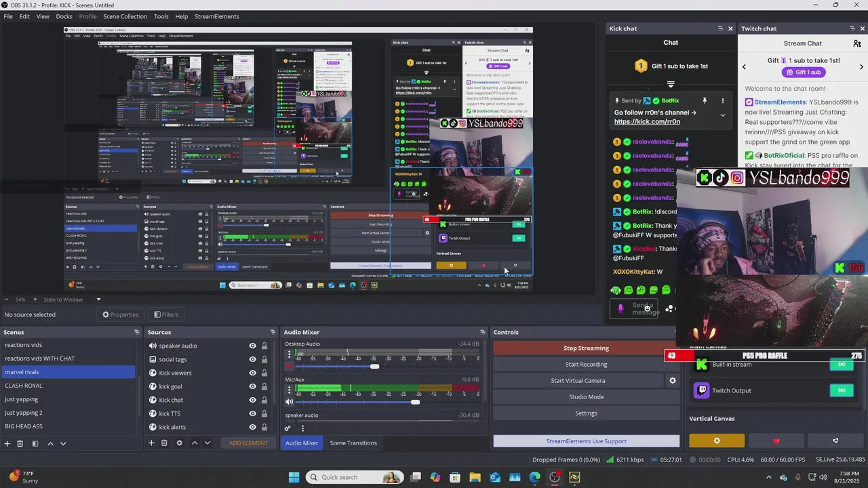Screen dimensions: 868x488
Task: Click Desktop Audio volume slider handle
Action: pos(374,367)
